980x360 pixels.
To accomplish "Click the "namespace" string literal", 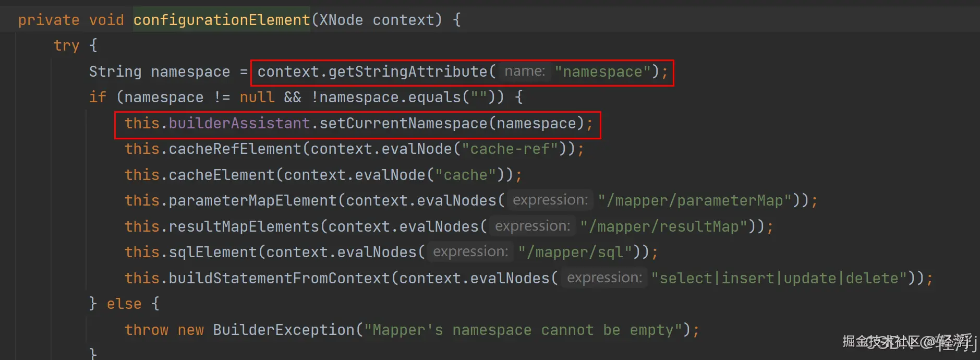I will [602, 71].
